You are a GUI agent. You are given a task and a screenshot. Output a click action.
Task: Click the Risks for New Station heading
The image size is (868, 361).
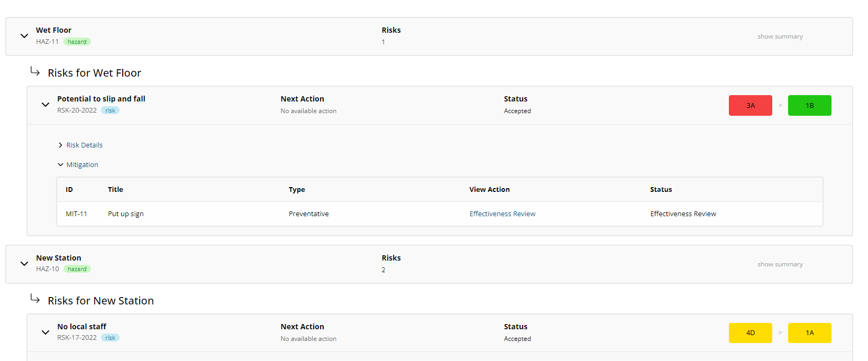101,301
